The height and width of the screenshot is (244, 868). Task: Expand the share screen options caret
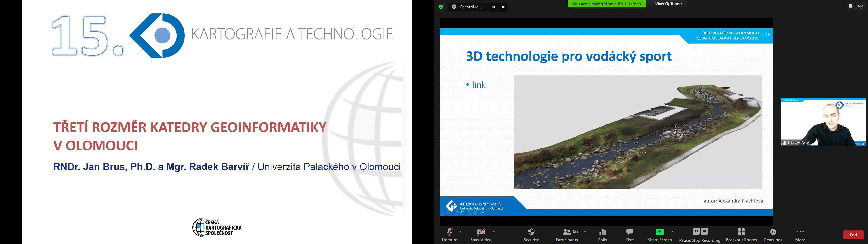pos(672,232)
